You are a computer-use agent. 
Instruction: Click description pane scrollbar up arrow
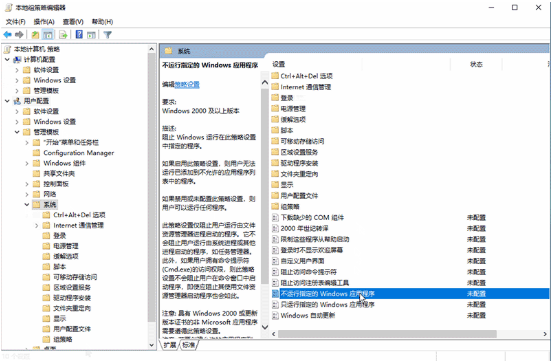coord(265,83)
